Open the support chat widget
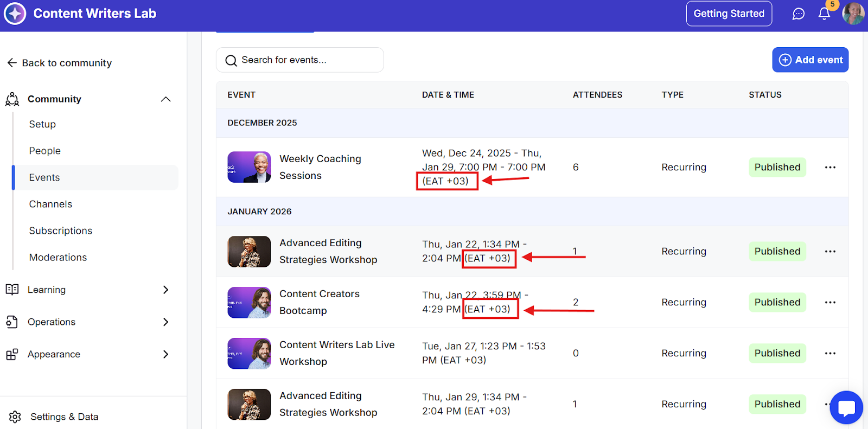The width and height of the screenshot is (868, 429). point(846,407)
